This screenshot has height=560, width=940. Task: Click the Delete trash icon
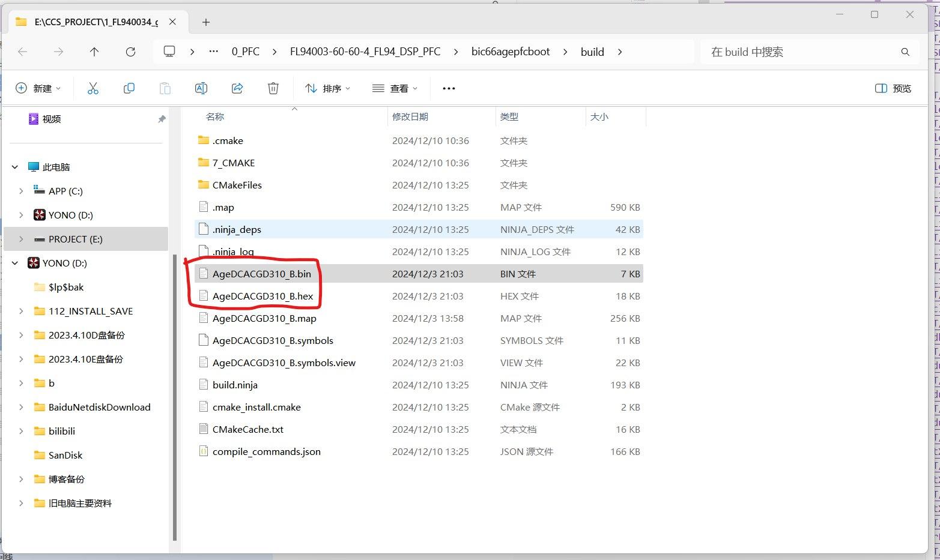click(x=273, y=88)
